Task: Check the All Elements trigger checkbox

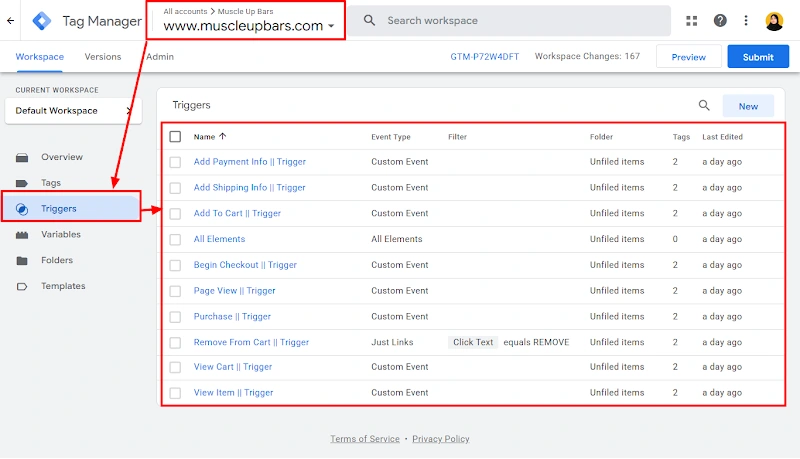Action: 175,239
